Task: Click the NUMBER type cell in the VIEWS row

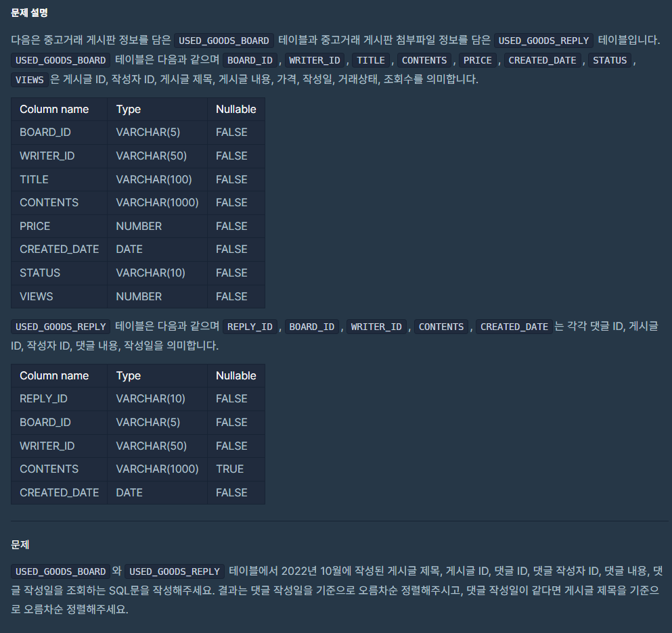Action: click(157, 296)
